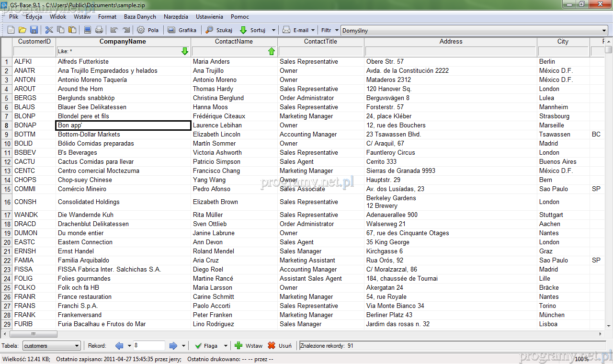Viewport: 613px width, 364px height.
Task: Go to the next record with the right arrow
Action: tap(173, 346)
